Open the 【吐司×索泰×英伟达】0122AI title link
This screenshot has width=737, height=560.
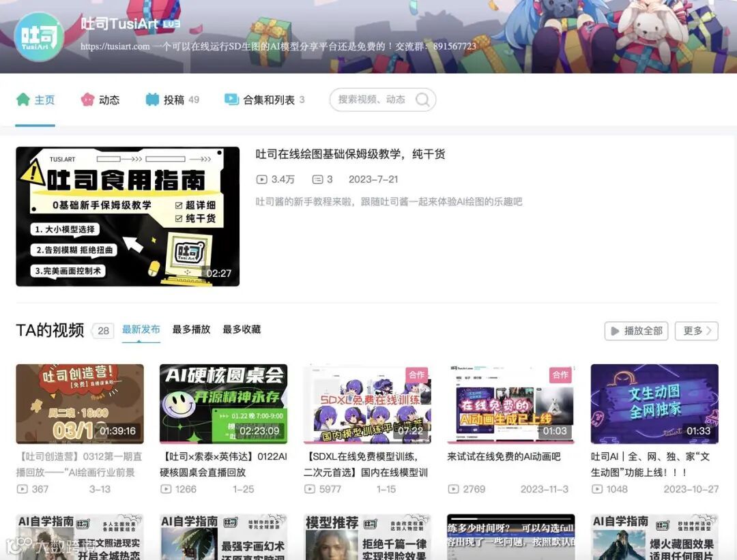(224, 464)
